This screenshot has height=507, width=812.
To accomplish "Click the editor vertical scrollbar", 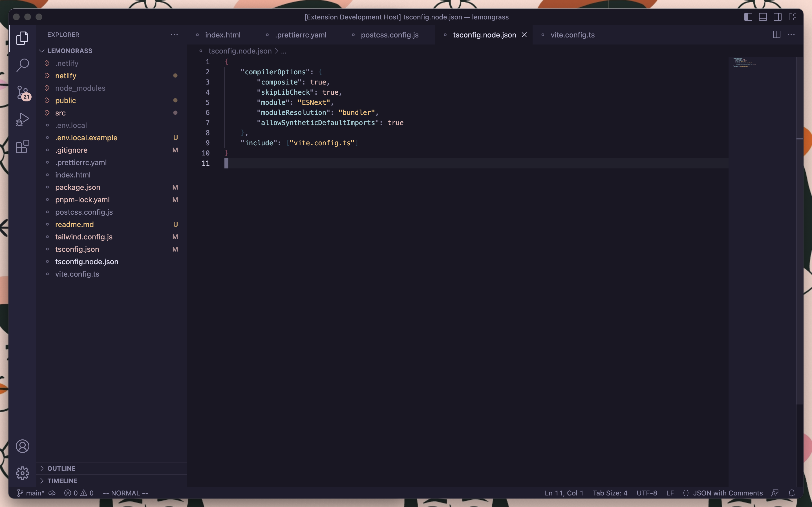I will pyautogui.click(x=800, y=235).
